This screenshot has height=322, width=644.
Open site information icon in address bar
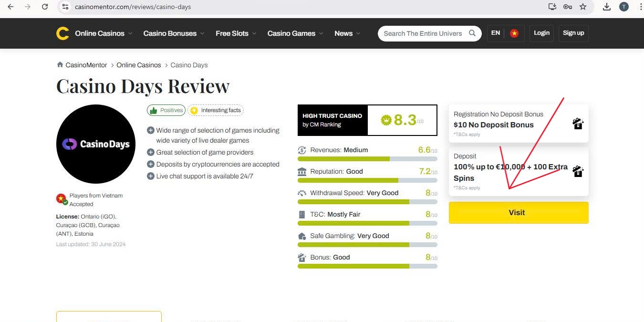point(66,7)
